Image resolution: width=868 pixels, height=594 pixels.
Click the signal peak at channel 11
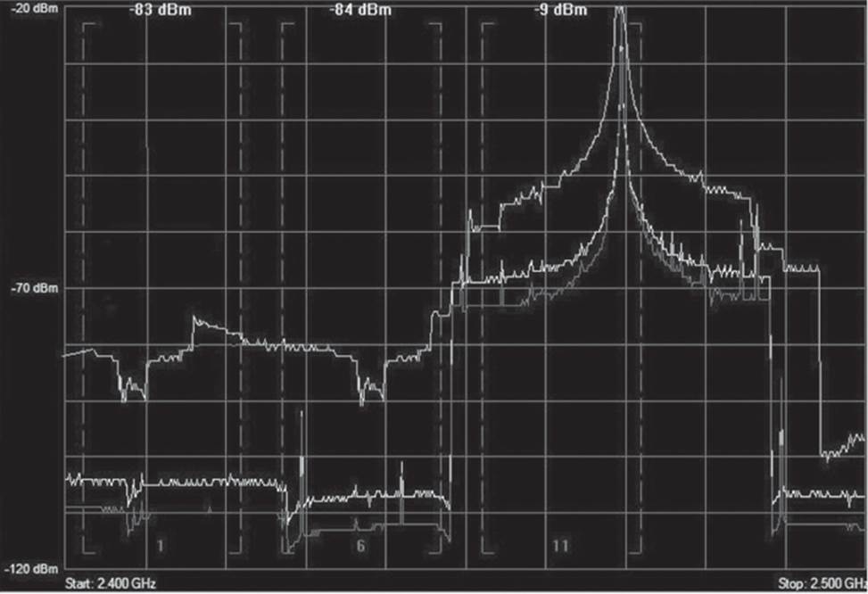pyautogui.click(x=621, y=11)
